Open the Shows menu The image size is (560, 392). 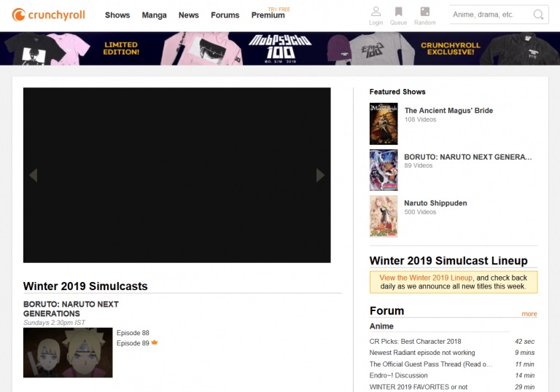tap(117, 15)
